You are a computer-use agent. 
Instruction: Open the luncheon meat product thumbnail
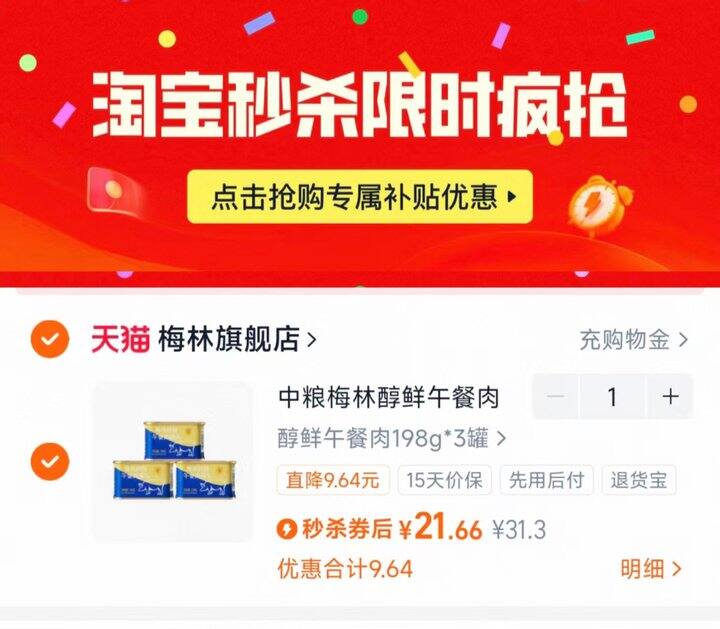click(174, 461)
